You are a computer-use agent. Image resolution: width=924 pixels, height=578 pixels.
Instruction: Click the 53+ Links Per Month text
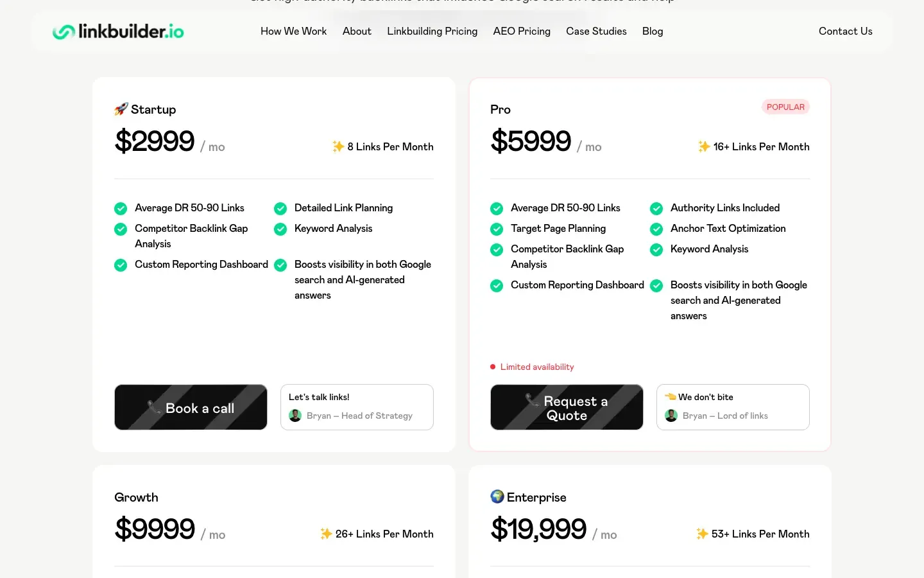point(760,534)
